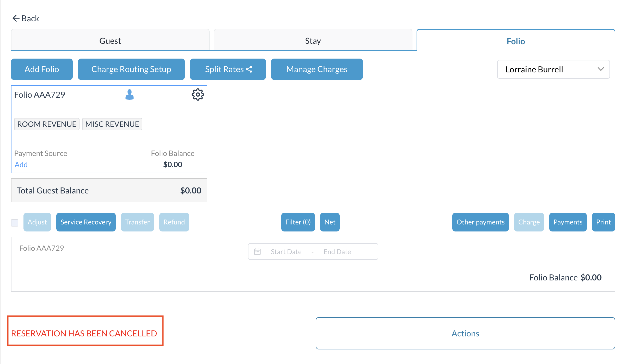Click the back arrow icon
622x364 pixels.
point(16,18)
